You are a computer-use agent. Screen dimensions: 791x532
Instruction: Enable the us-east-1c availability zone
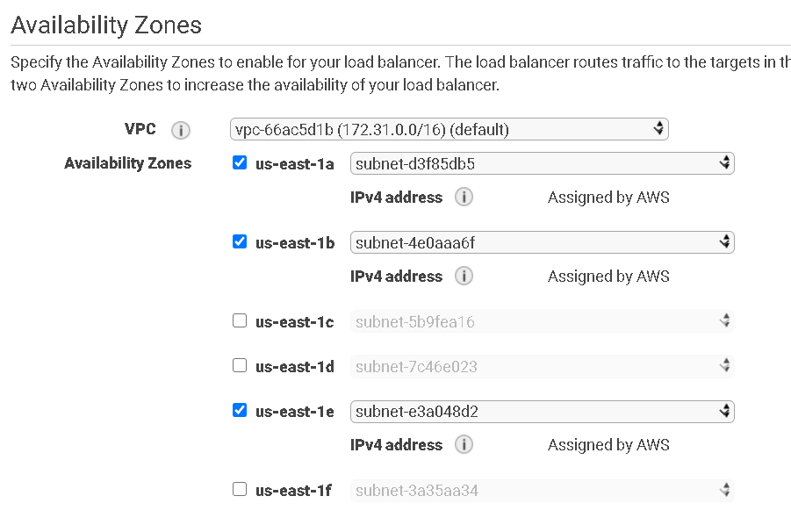(240, 320)
